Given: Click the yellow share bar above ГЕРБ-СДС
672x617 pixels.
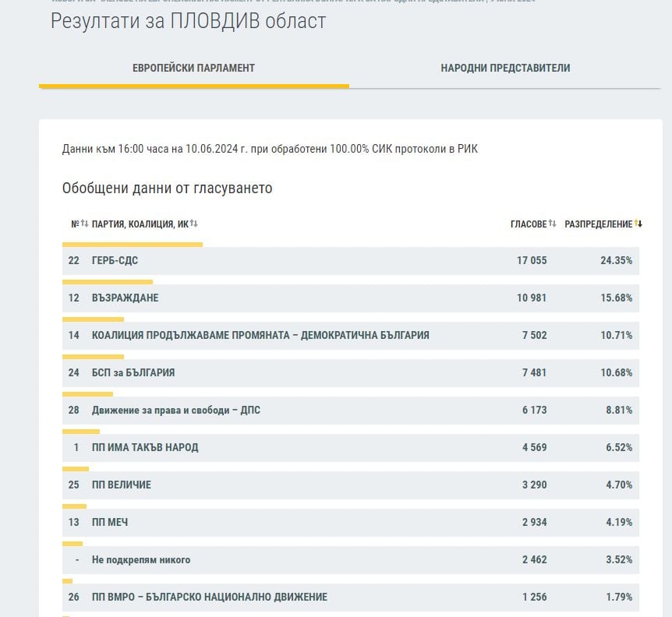Looking at the screenshot, I should click(133, 245).
